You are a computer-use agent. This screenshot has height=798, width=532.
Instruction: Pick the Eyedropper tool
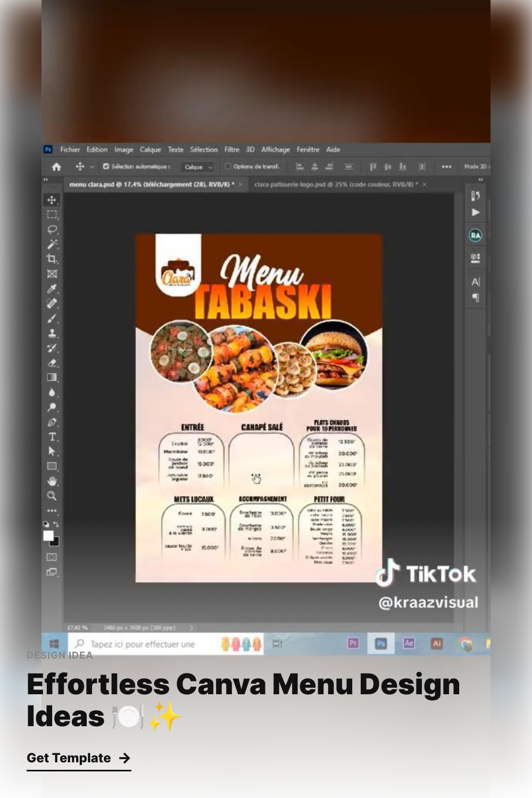point(52,289)
